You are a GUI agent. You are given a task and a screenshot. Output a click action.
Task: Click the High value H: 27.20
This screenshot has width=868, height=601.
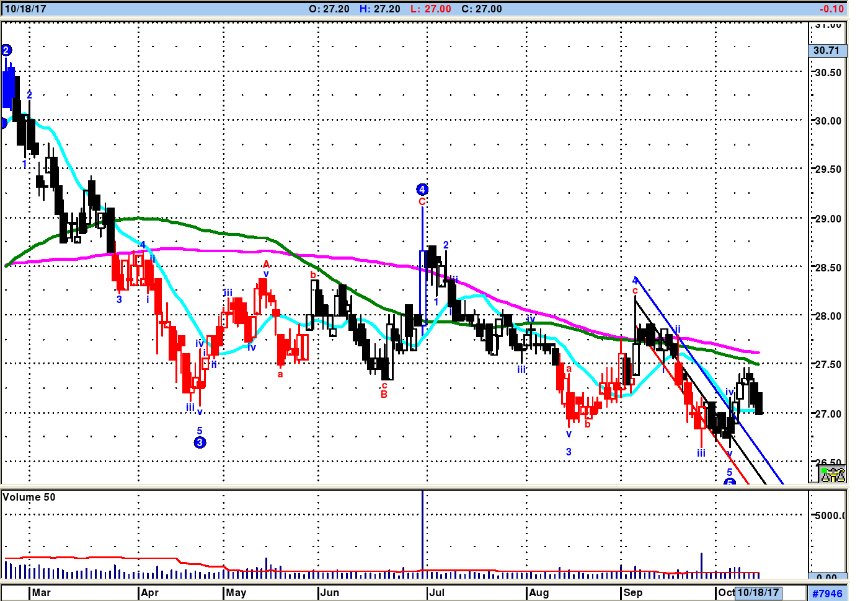pos(380,9)
